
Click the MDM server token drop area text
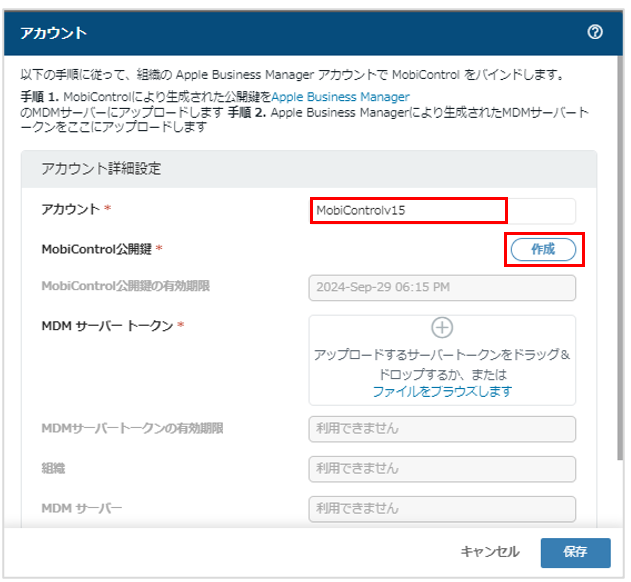tap(442, 364)
